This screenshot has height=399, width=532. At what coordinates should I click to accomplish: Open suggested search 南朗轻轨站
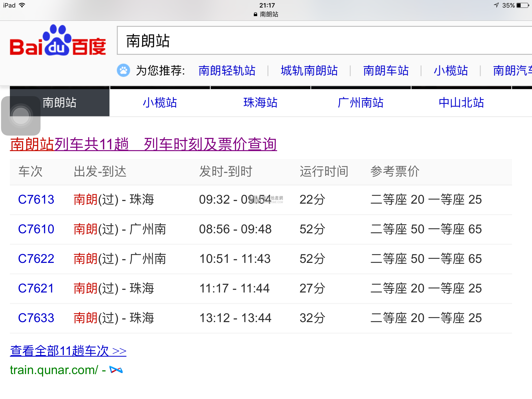[x=227, y=71]
